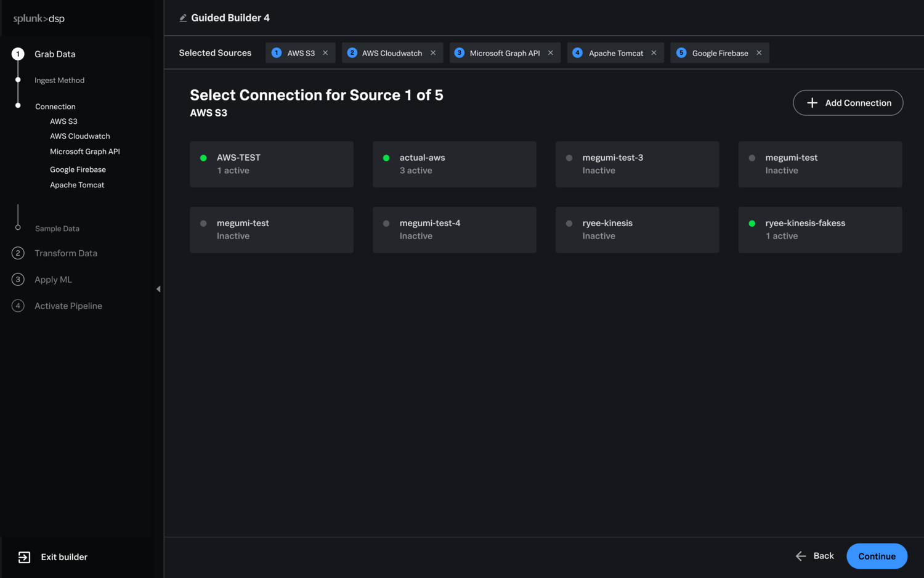Remove the Apache Tomcat source chip
The width and height of the screenshot is (924, 578).
pos(654,53)
